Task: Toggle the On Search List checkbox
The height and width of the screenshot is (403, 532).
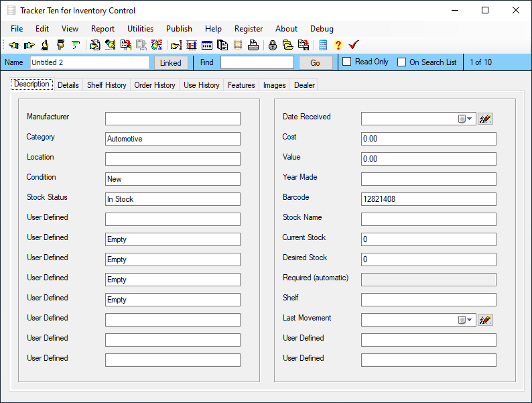Action: 402,62
